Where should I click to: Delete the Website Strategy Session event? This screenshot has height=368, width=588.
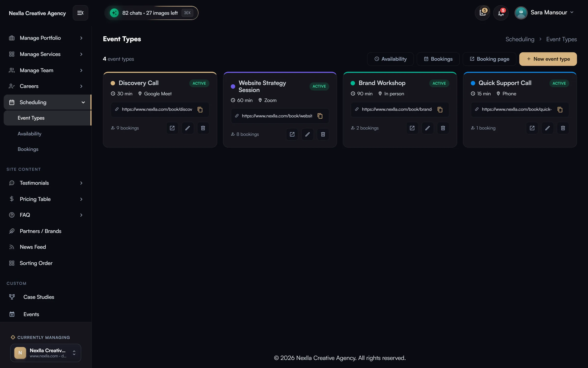323,134
